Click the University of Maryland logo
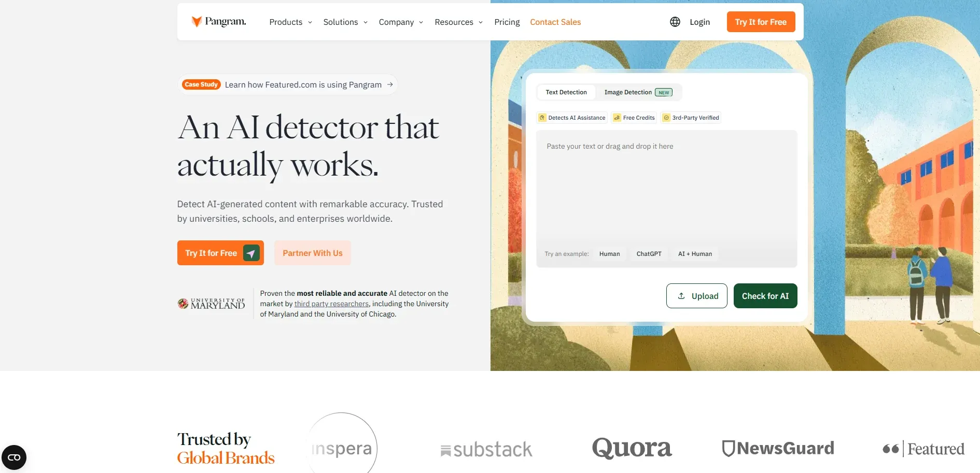 point(211,304)
